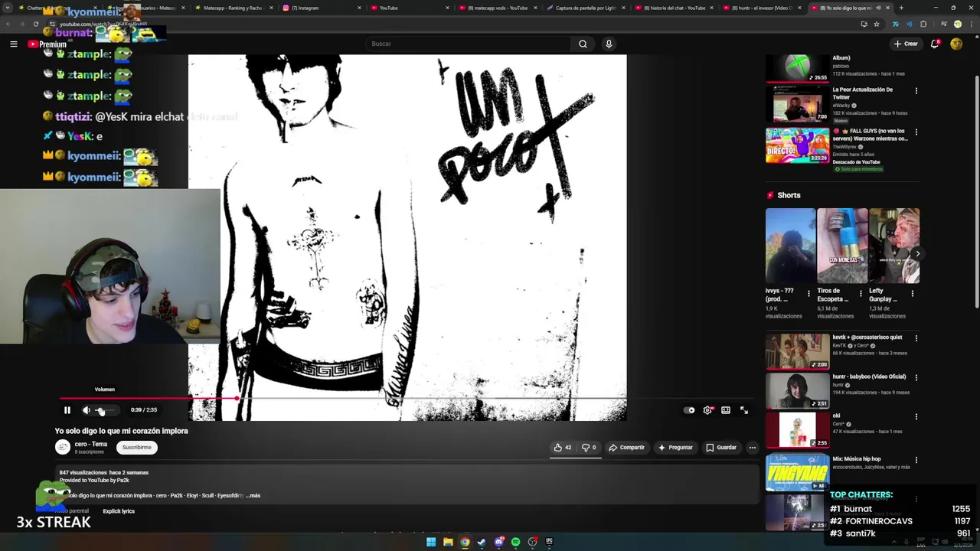This screenshot has width=980, height=551.
Task: Save video with Guardar button
Action: click(721, 448)
